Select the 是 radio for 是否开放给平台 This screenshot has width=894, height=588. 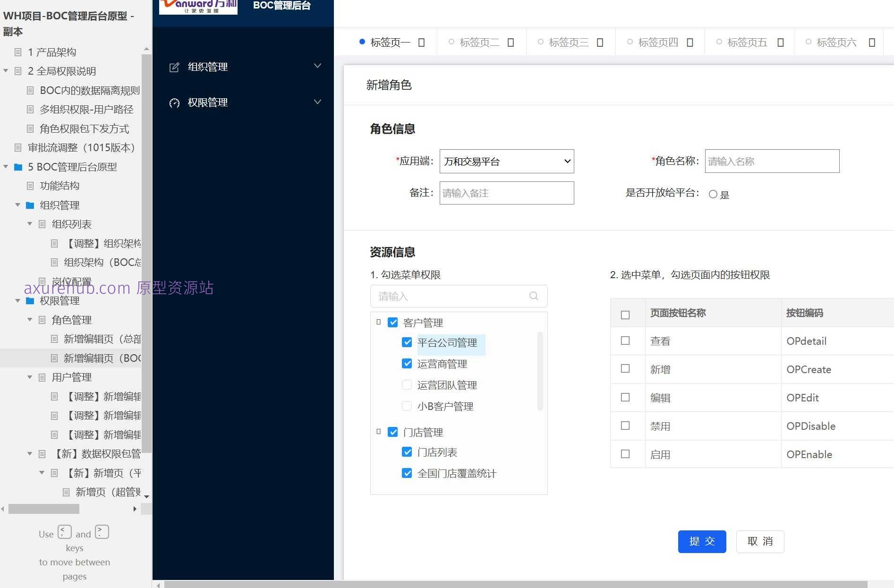point(714,194)
